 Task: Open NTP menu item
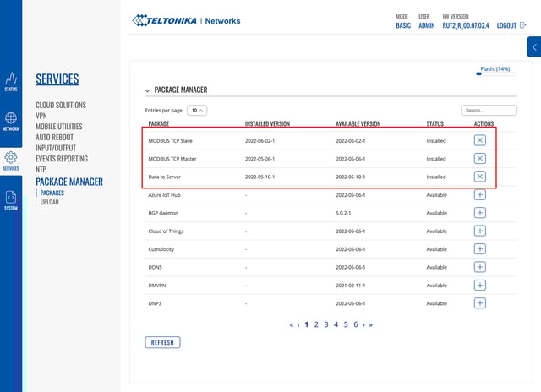41,169
